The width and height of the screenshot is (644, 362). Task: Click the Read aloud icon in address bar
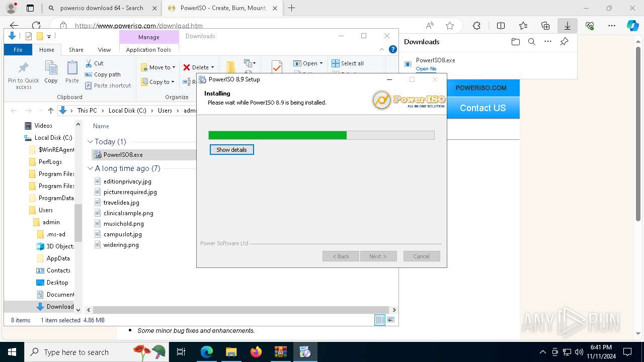pyautogui.click(x=430, y=26)
